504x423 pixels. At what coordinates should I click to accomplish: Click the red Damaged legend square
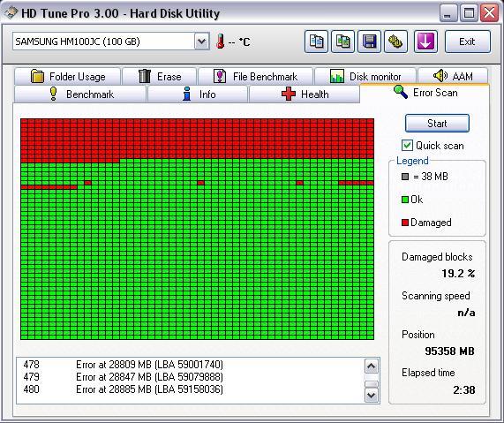click(405, 223)
